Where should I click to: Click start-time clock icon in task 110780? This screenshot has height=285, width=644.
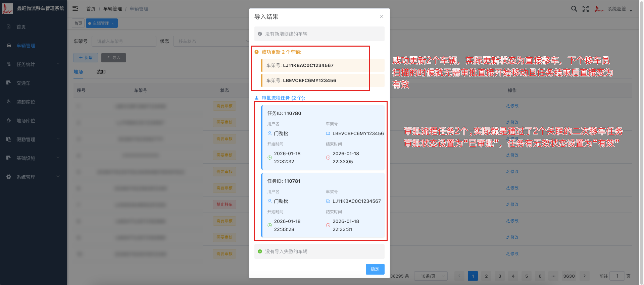click(x=269, y=158)
